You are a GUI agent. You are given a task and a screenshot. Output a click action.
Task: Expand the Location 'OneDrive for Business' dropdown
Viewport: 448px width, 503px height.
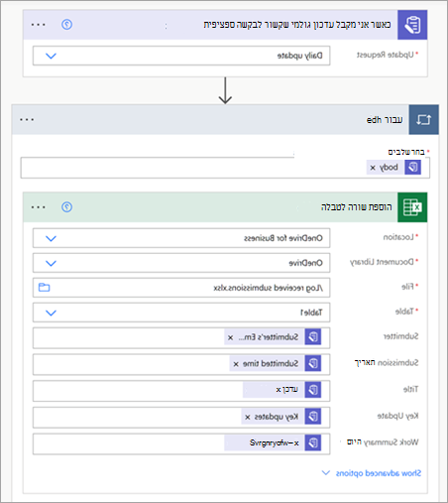51,238
